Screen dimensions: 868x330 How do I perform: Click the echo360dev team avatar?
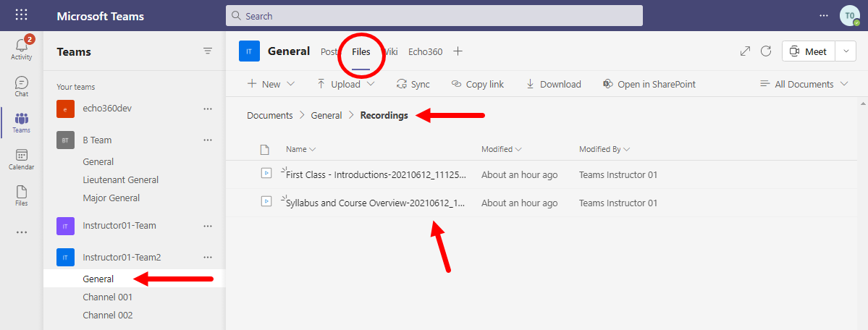[65, 109]
